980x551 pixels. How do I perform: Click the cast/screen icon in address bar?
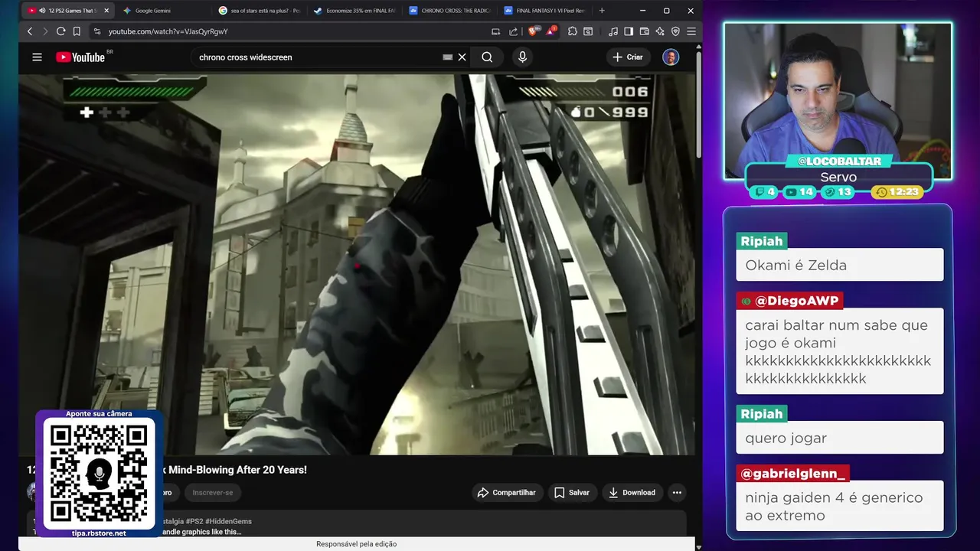click(x=495, y=31)
